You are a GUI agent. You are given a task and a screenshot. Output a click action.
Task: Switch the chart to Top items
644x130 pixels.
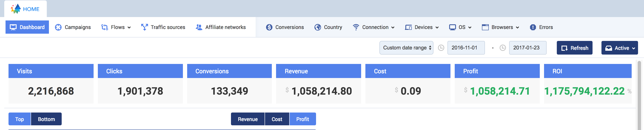pos(20,119)
